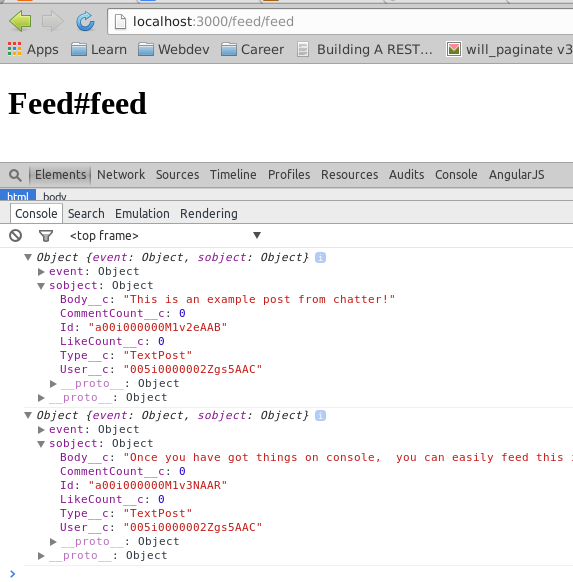Open the drawer Search tab
Image resolution: width=573 pixels, height=582 pixels.
(x=86, y=213)
